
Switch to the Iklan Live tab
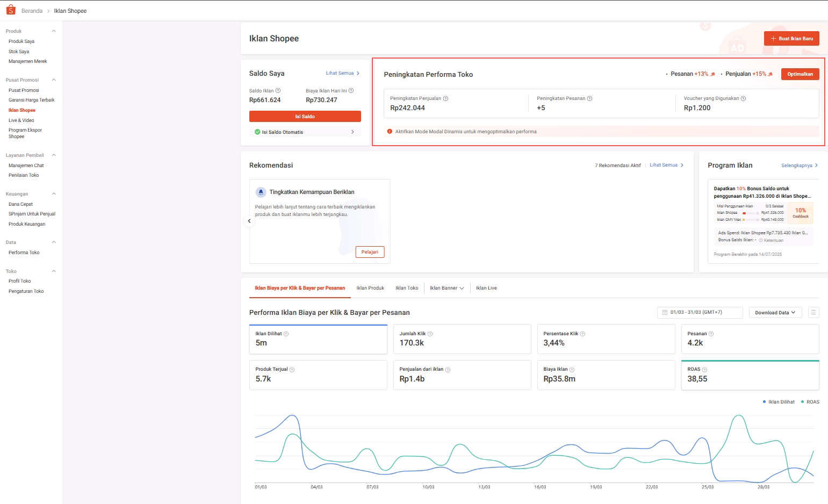click(486, 288)
